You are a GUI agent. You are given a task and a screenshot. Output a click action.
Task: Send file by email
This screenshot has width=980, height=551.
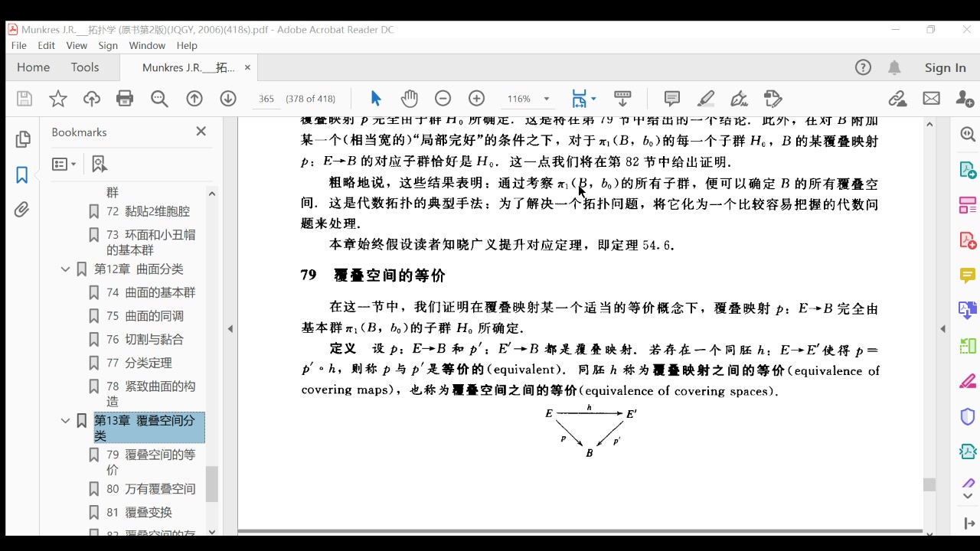coord(931,99)
